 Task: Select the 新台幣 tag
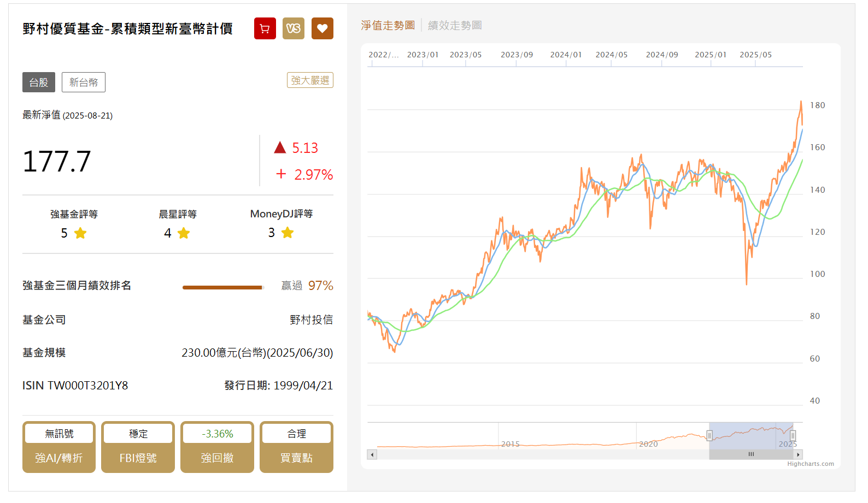point(84,82)
